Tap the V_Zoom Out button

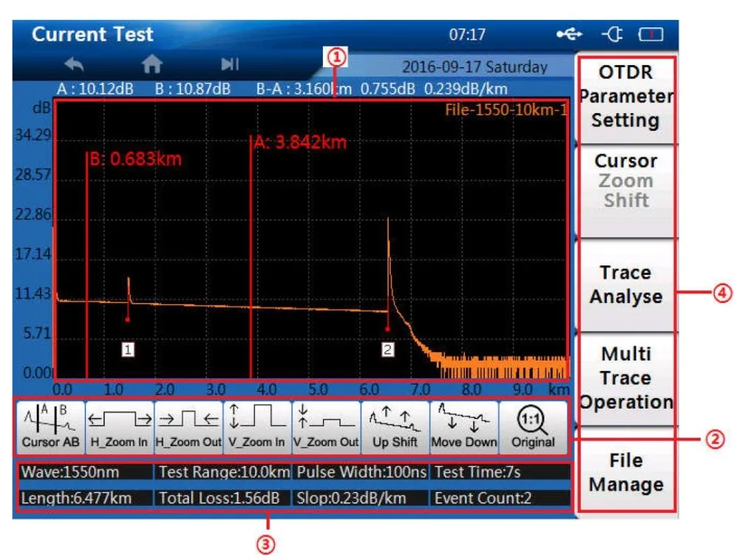(326, 427)
